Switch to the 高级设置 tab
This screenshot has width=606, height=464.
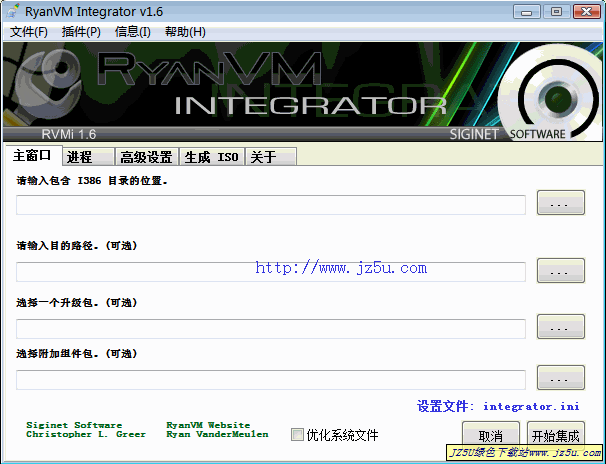coord(146,157)
